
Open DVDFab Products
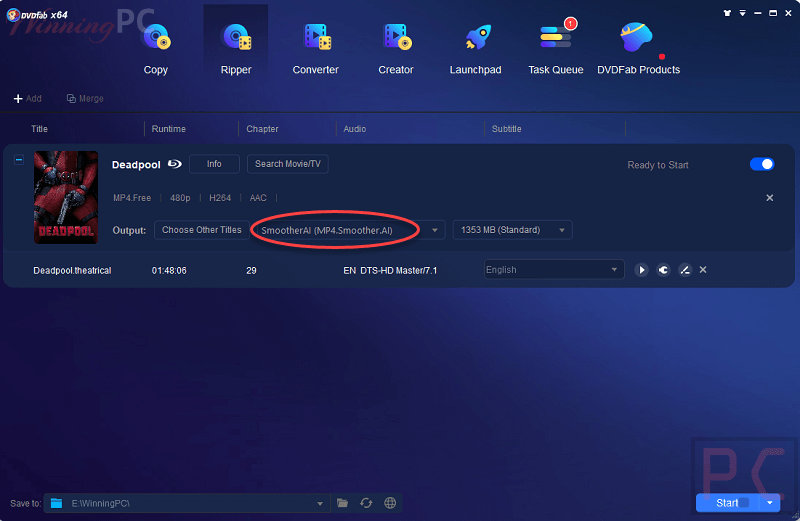[638, 49]
